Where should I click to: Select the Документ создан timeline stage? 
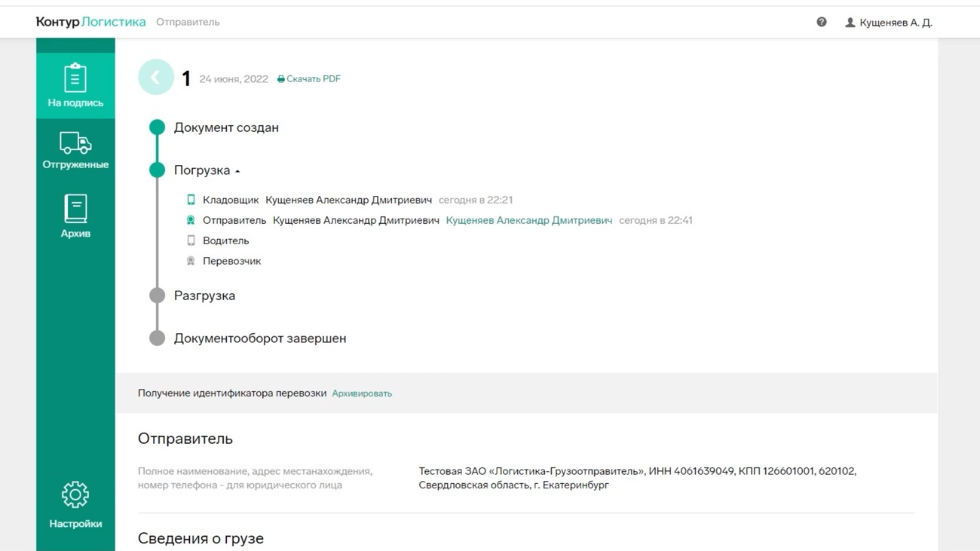tap(226, 127)
